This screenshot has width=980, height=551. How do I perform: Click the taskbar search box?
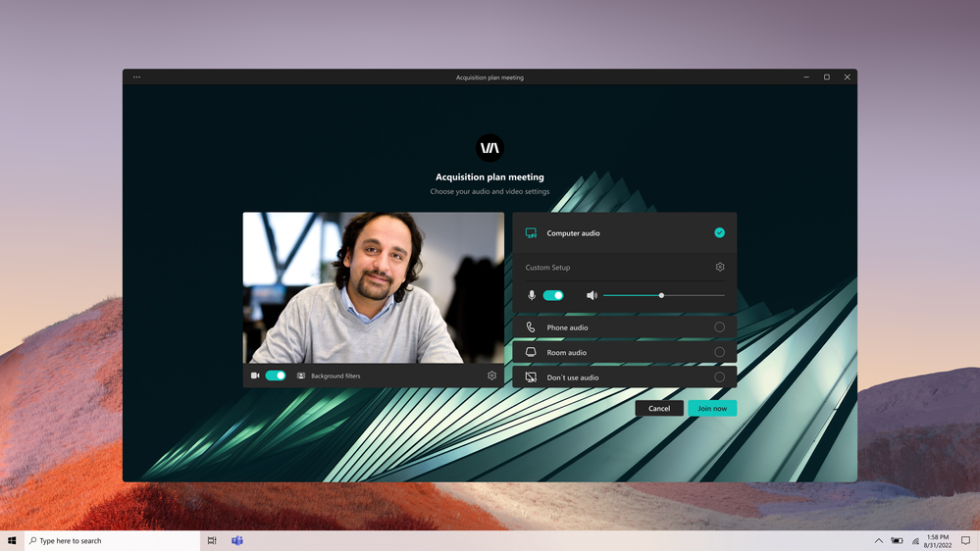(x=113, y=540)
